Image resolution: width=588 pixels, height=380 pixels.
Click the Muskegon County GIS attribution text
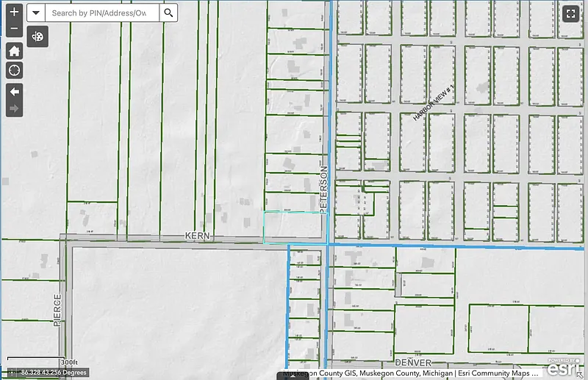[x=411, y=373]
